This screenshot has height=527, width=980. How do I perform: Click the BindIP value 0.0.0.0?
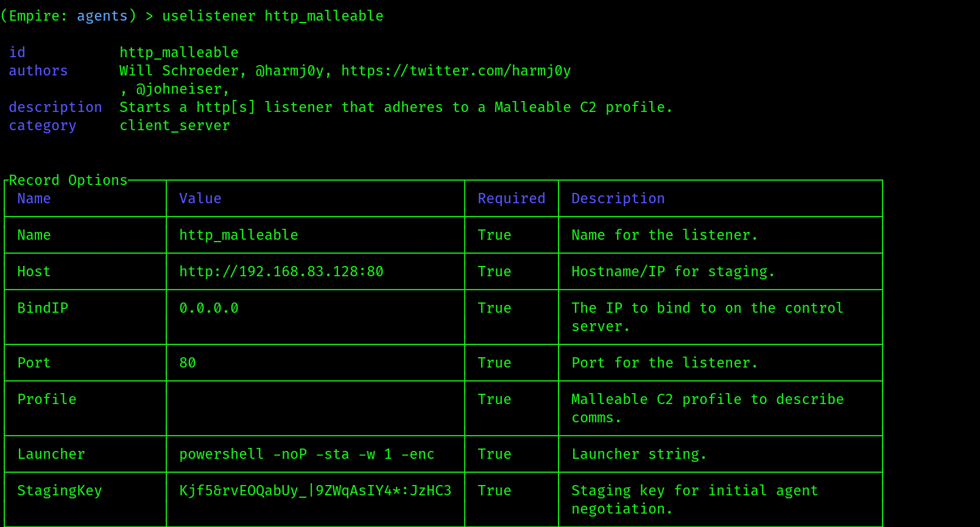tap(208, 308)
